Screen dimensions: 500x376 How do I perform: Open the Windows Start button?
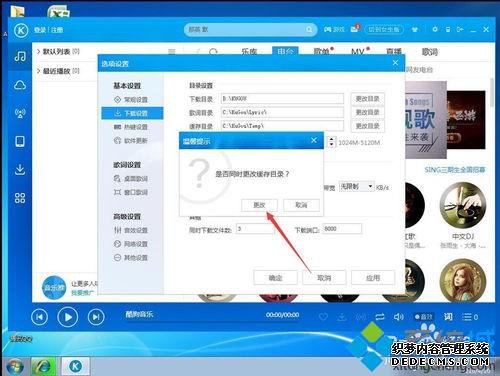[14, 366]
